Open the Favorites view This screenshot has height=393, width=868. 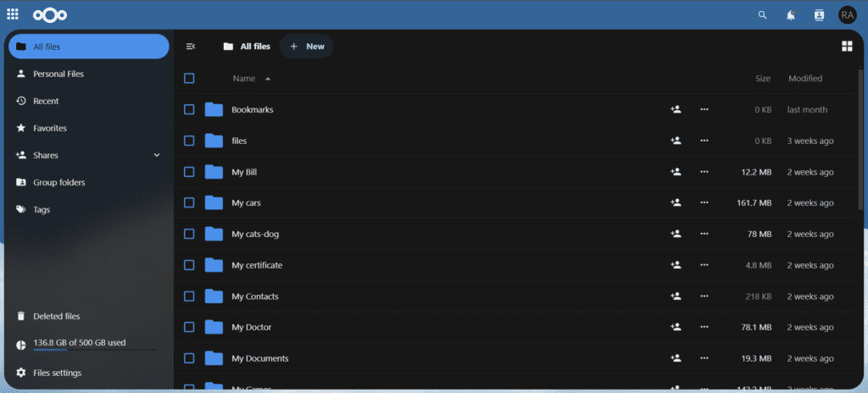tap(88, 128)
